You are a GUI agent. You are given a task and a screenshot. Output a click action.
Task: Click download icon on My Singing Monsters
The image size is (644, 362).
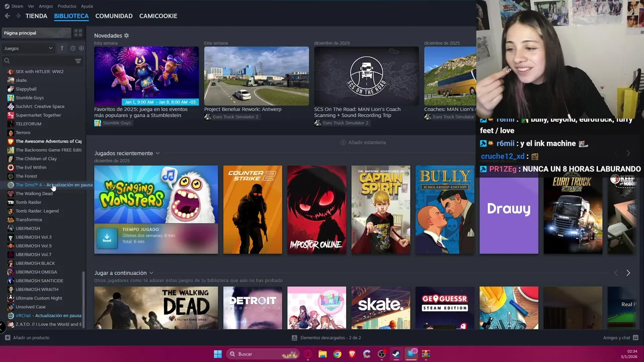click(x=107, y=238)
